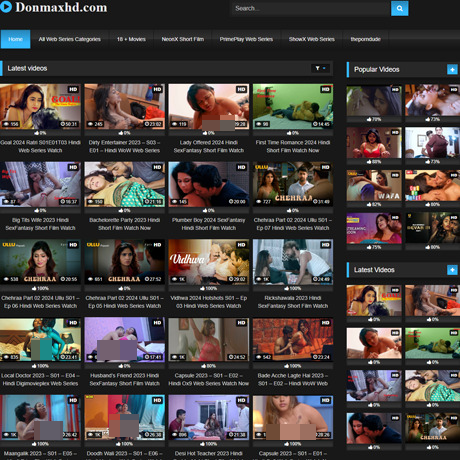Open PrimePlay Web Series menu item
This screenshot has width=460, height=460.
pyautogui.click(x=246, y=39)
